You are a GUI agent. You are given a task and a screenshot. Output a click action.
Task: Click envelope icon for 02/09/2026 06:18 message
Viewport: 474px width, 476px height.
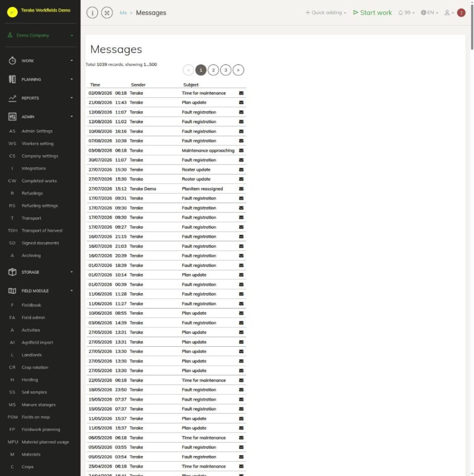pos(241,93)
